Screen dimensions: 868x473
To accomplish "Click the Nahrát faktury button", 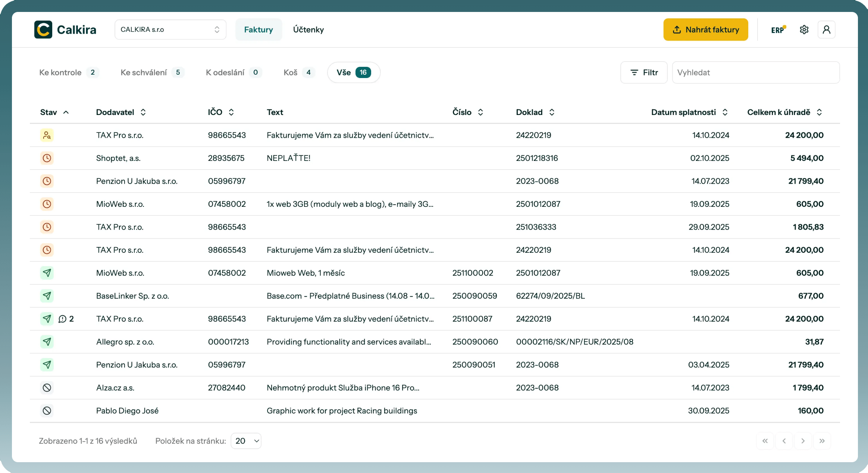I will pos(705,29).
